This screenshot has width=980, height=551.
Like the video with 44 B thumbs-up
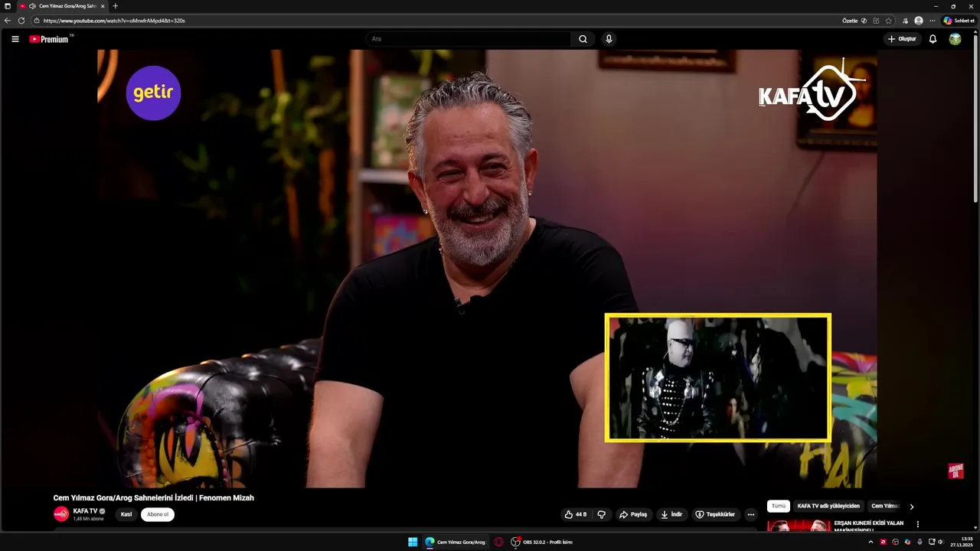point(575,514)
